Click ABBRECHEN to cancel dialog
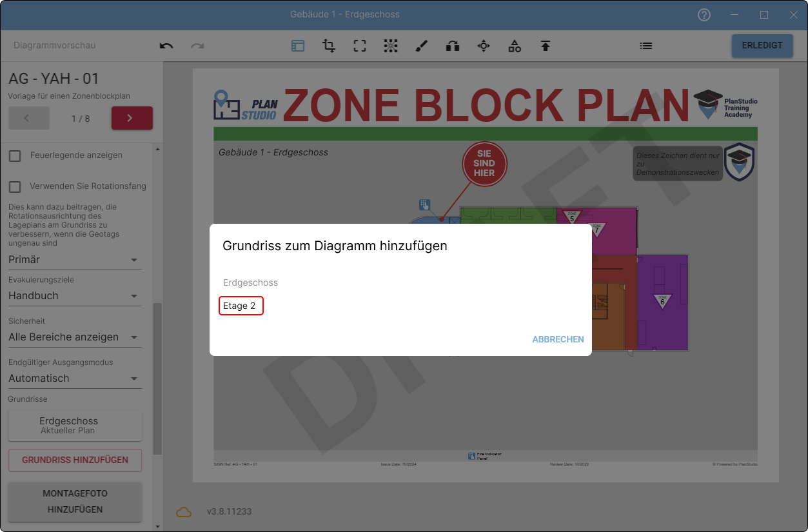This screenshot has height=532, width=808. (x=558, y=339)
